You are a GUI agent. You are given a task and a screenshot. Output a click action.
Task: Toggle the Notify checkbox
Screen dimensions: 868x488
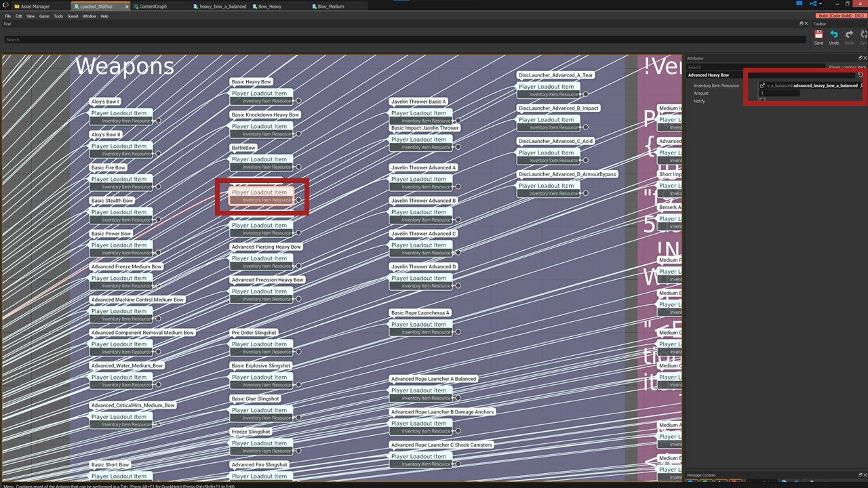(x=762, y=100)
